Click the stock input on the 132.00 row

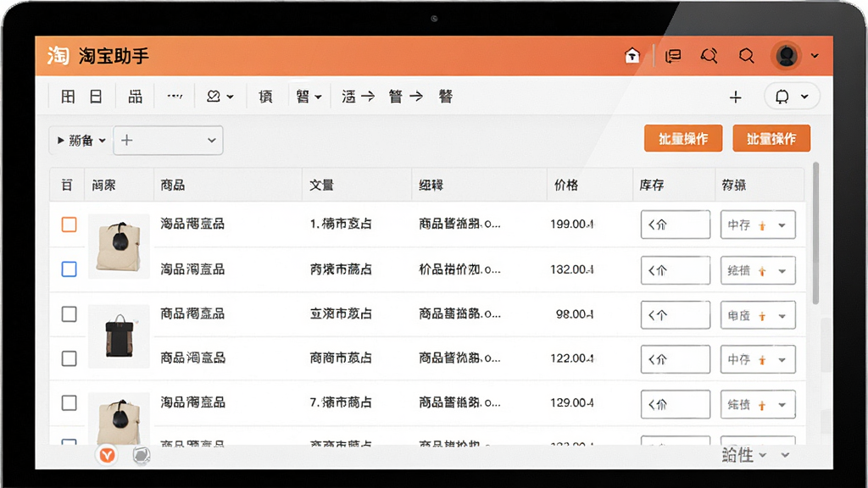676,270
